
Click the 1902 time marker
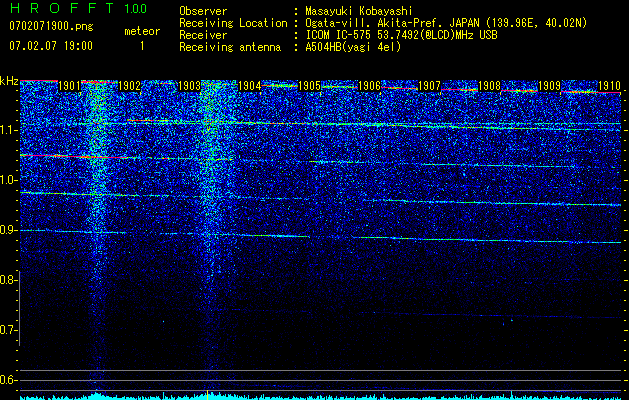tap(130, 86)
